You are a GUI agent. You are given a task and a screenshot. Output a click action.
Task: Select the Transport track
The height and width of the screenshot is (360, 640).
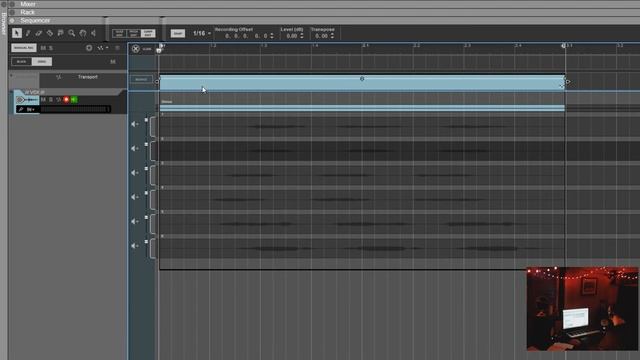point(88,77)
